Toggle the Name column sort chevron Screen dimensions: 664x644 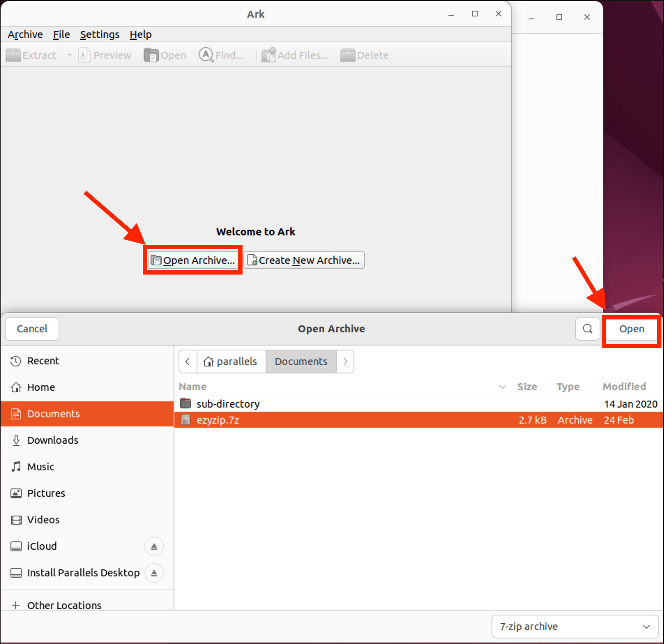tap(503, 386)
